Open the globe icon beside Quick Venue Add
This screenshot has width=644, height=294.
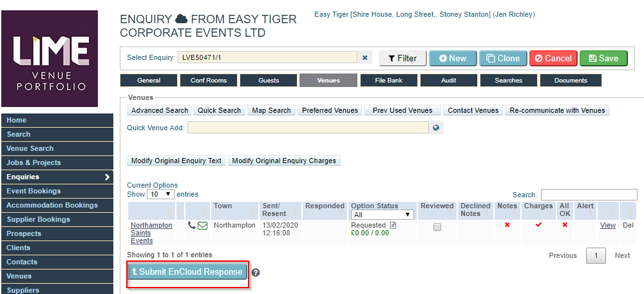pyautogui.click(x=436, y=128)
